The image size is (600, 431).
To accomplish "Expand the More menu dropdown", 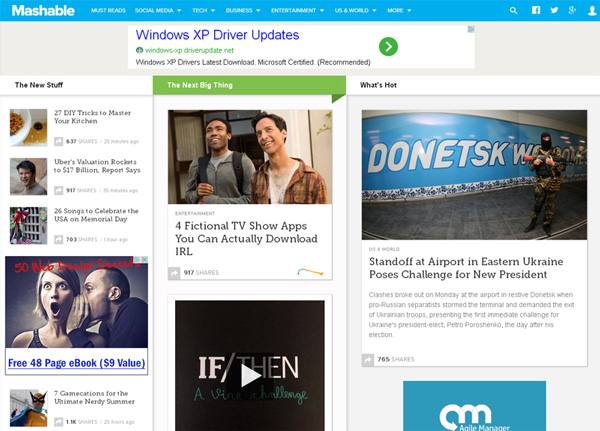I will pos(399,10).
